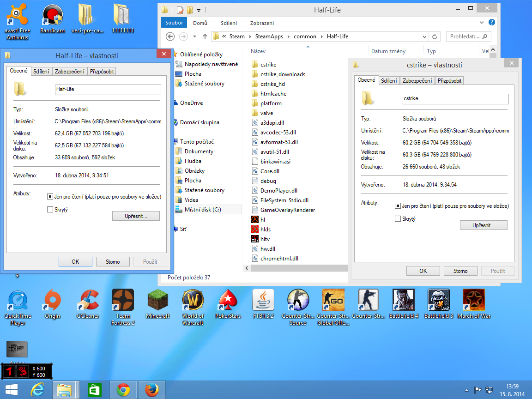Open Google Chrome from the taskbar

pos(123,390)
